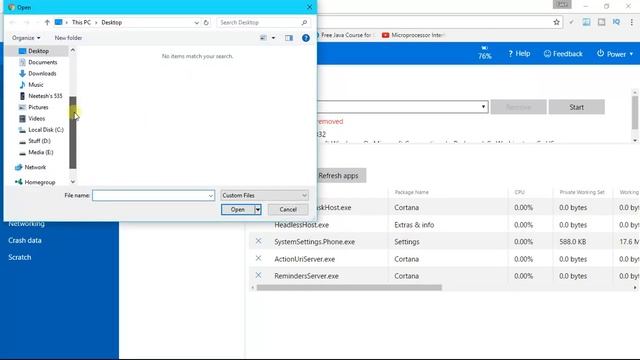
Task: Open Scratch in portal sidebar
Action: pyautogui.click(x=20, y=258)
